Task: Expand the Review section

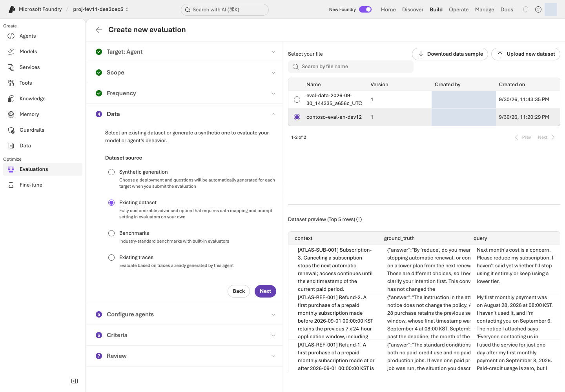Action: pos(184,356)
